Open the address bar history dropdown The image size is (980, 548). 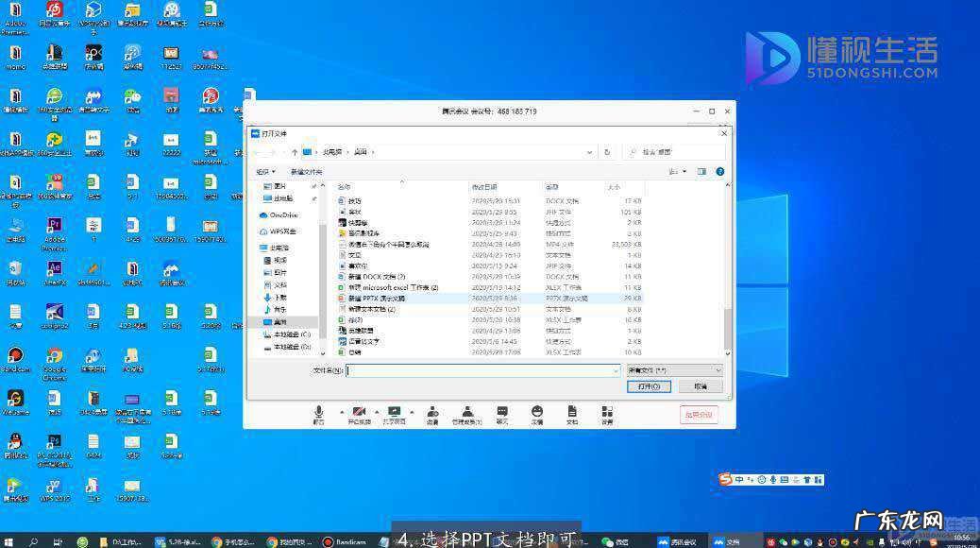click(x=590, y=151)
